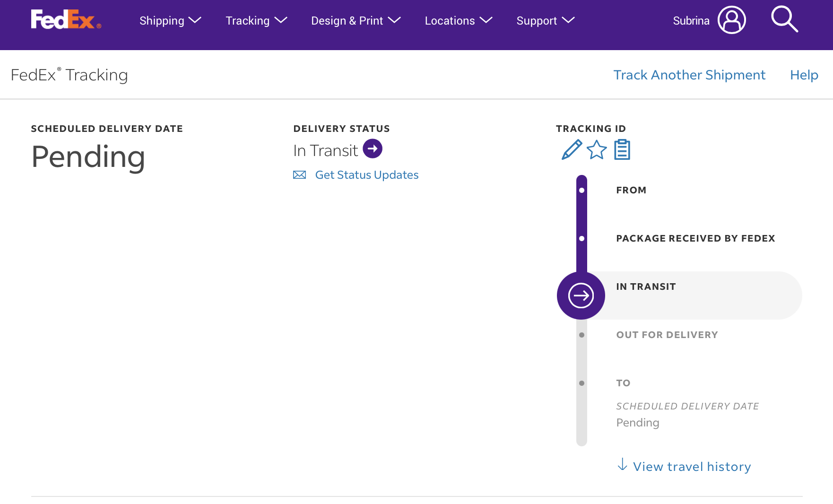The width and height of the screenshot is (833, 504).
Task: Click the FedEx logo
Action: [x=66, y=19]
